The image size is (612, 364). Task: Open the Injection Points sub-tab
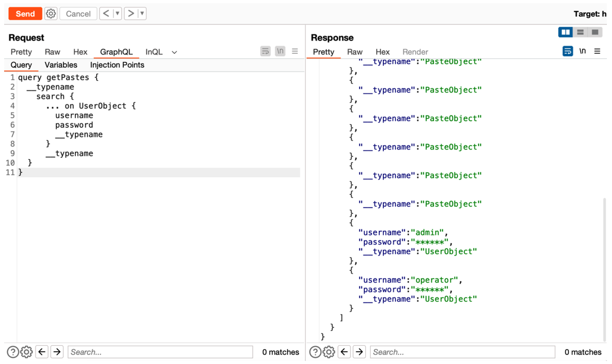pos(117,65)
